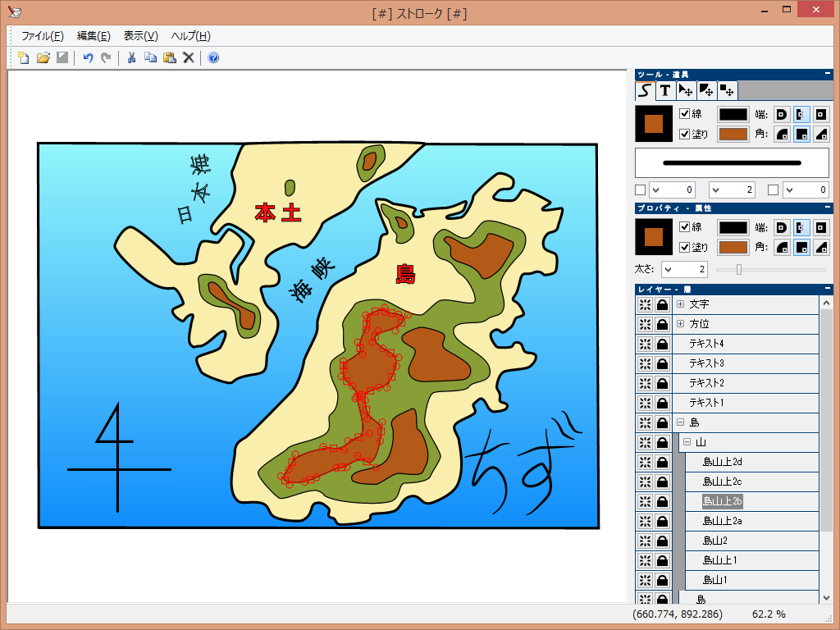Tick the checkbox left of the first 0 dropdown

pos(640,189)
